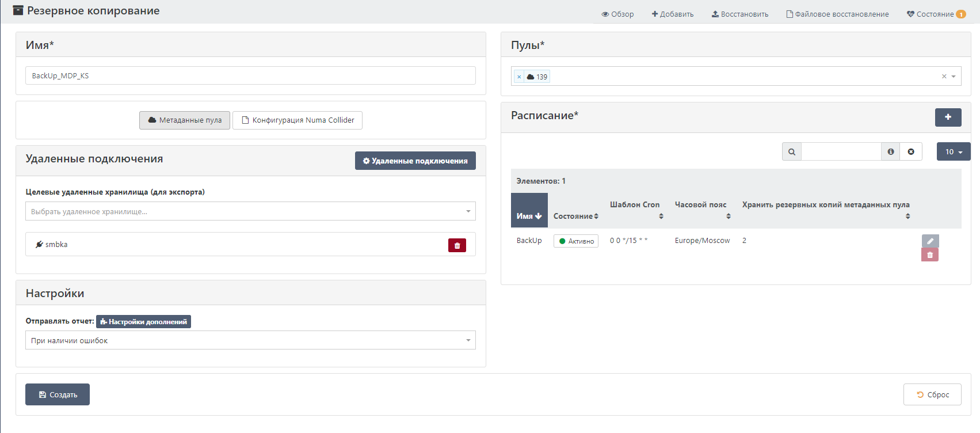This screenshot has height=433, width=980.
Task: Open the target remote storage dropdown
Action: 250,211
